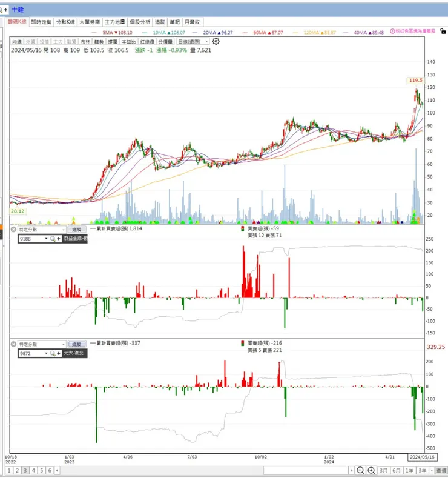The image size is (448, 478).
Task: Switch to 筆記 tab
Action: [175, 22]
